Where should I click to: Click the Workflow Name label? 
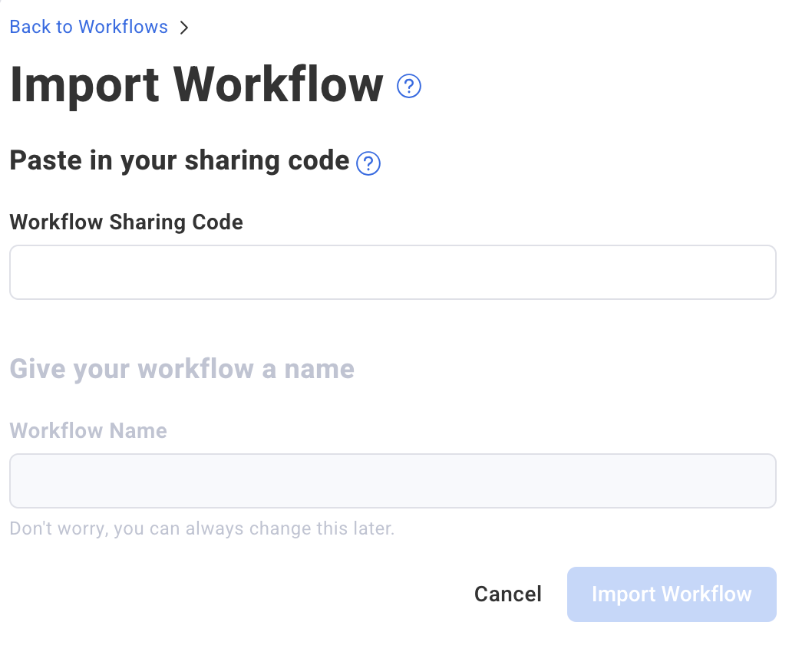pyautogui.click(x=88, y=430)
